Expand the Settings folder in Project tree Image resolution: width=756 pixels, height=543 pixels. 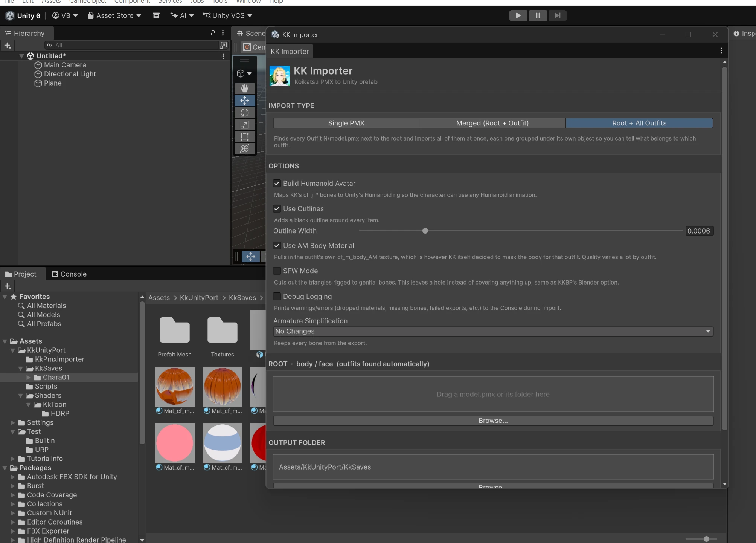(x=13, y=423)
